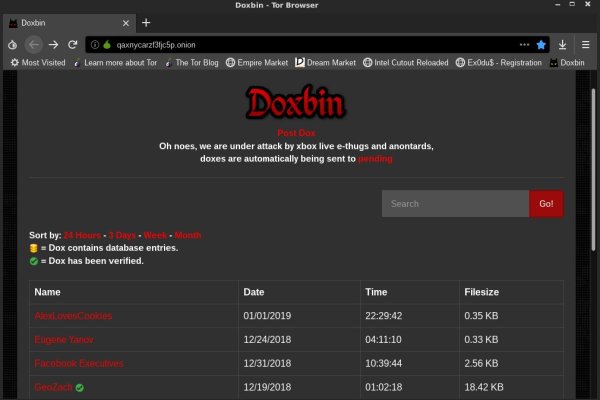Image resolution: width=600 pixels, height=400 pixels.
Task: Click the blue bookmark star
Action: tap(541, 44)
